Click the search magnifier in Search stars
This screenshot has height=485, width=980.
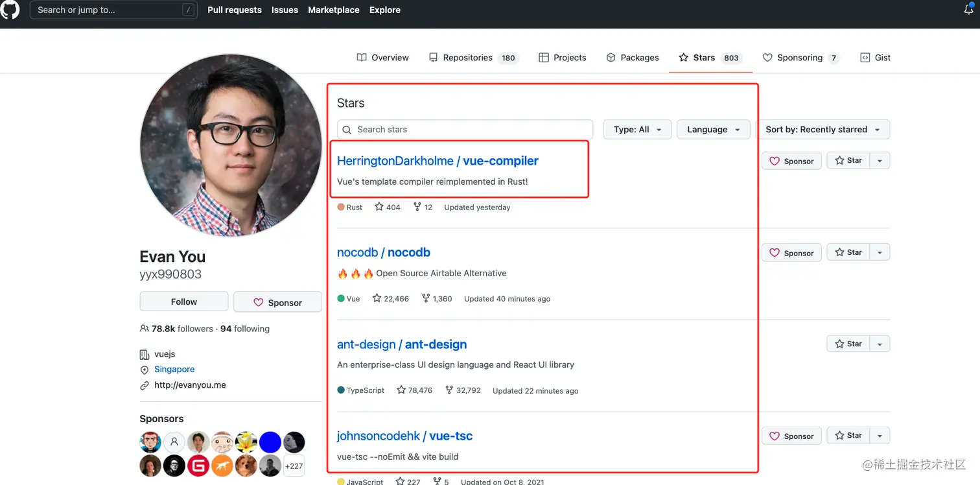tap(347, 130)
